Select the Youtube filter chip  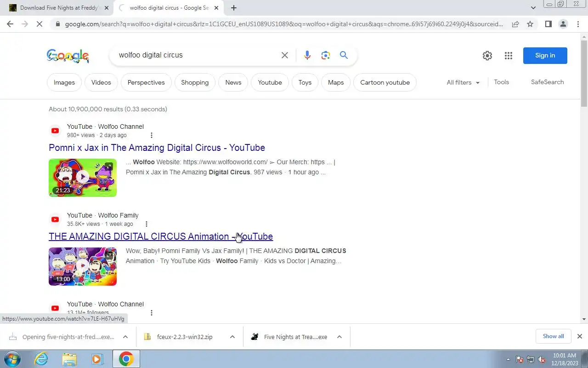click(x=270, y=82)
